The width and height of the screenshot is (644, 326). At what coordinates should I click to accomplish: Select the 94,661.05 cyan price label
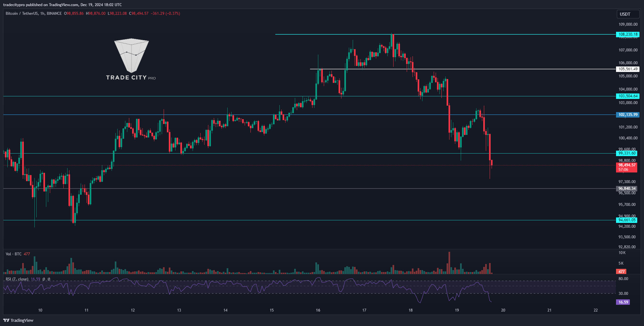pos(627,220)
